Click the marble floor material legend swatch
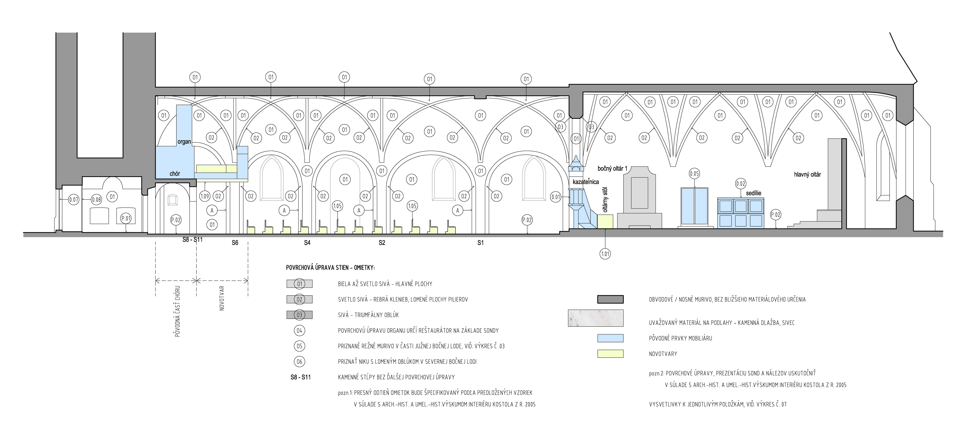The width and height of the screenshot is (980, 437). (x=596, y=318)
